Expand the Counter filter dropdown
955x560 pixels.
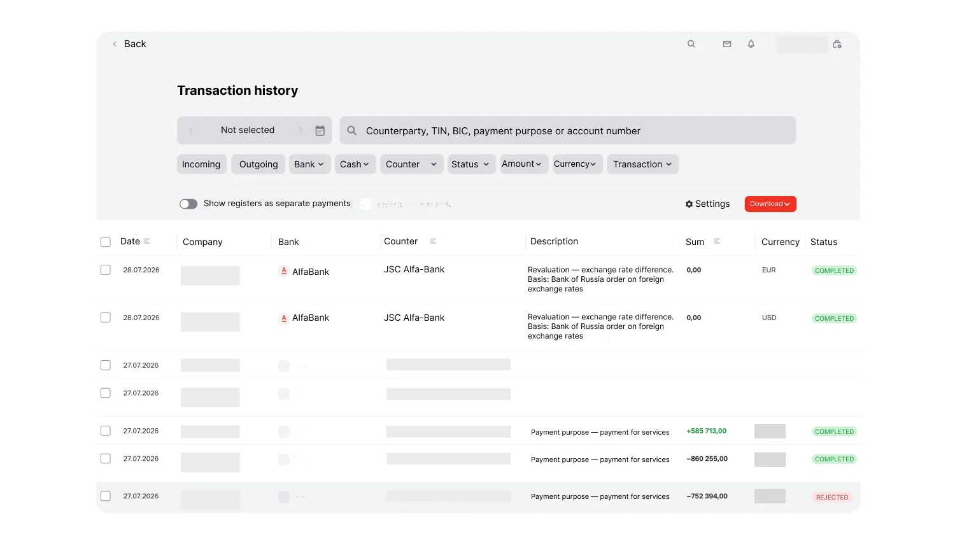(412, 164)
